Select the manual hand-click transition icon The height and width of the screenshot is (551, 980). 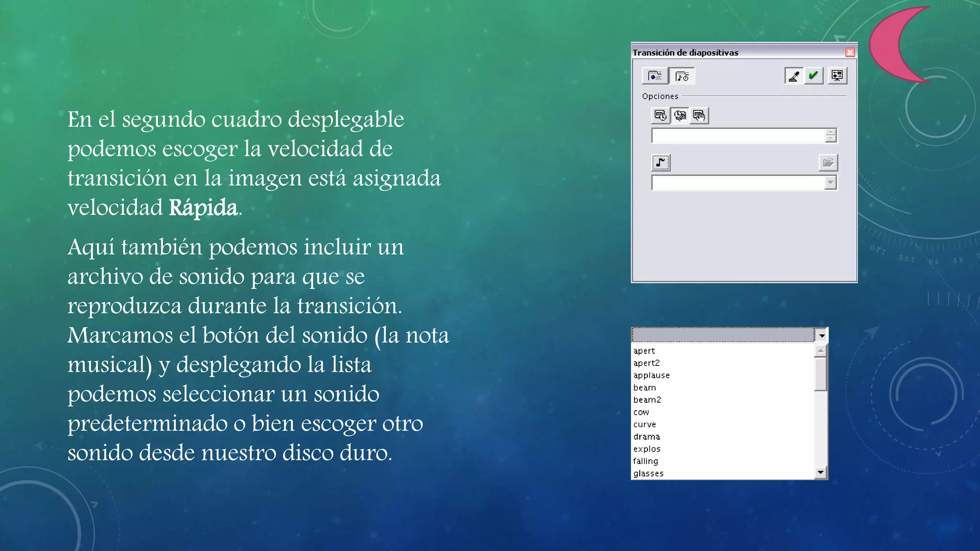pos(699,115)
